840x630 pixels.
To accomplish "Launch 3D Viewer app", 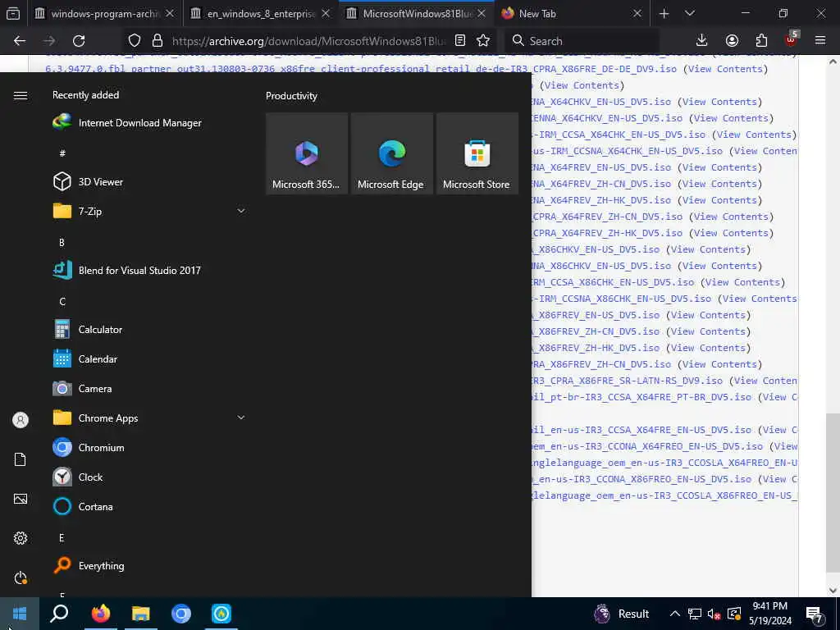I will point(87,181).
